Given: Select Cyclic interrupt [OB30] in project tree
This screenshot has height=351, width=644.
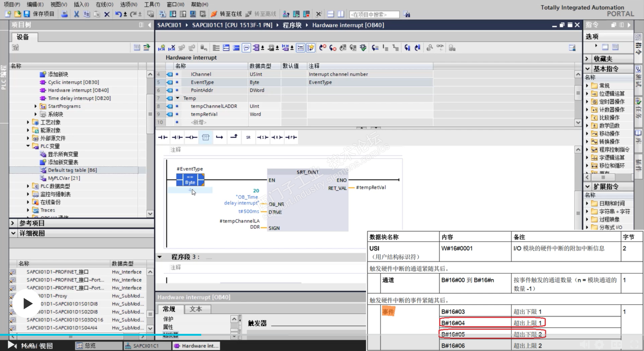Looking at the screenshot, I should coord(73,82).
